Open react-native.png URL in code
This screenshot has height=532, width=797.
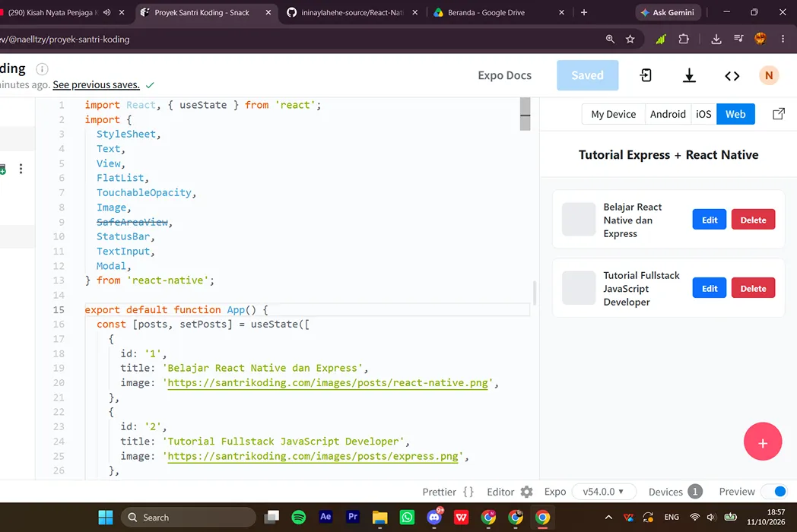click(x=328, y=383)
